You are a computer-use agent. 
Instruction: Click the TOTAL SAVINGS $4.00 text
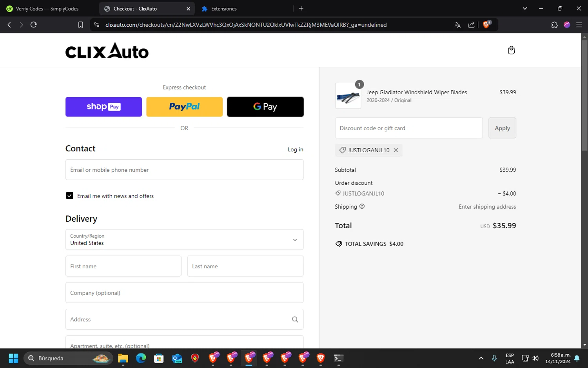374,244
